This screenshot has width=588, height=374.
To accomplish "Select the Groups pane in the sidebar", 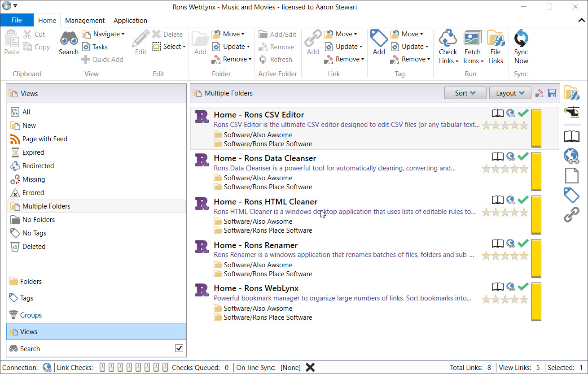I will (96, 315).
